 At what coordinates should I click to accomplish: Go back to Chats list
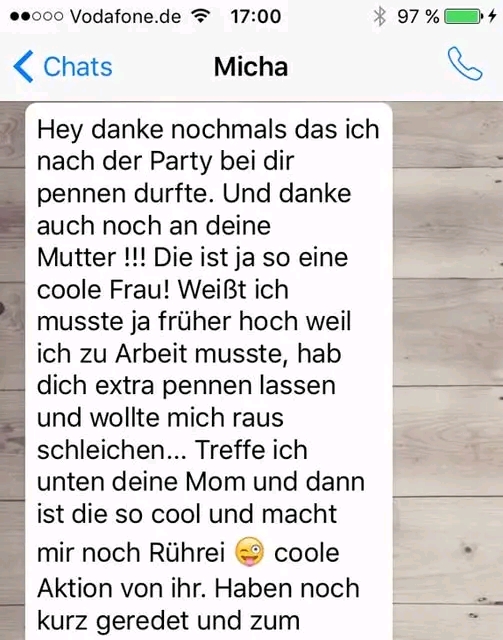[x=63, y=67]
